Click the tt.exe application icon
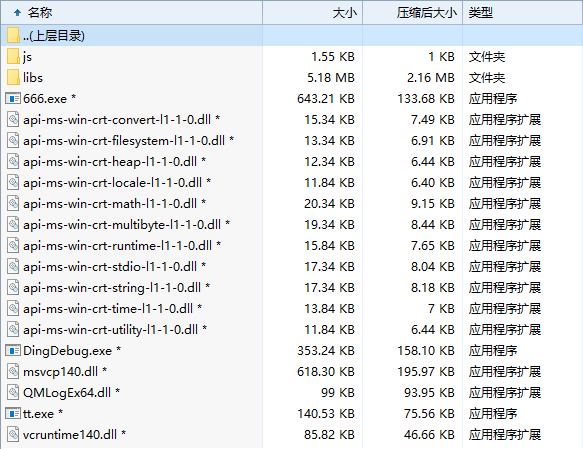583x449 pixels. point(13,413)
